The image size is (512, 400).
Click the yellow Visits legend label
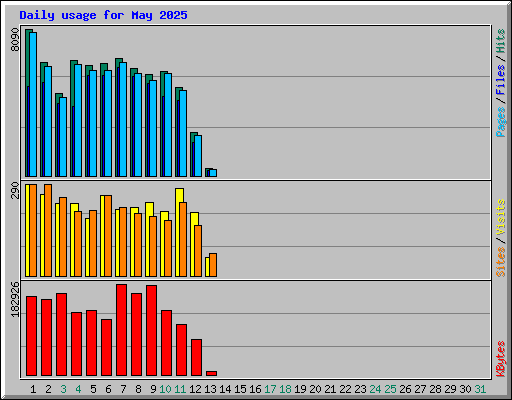coord(501,218)
